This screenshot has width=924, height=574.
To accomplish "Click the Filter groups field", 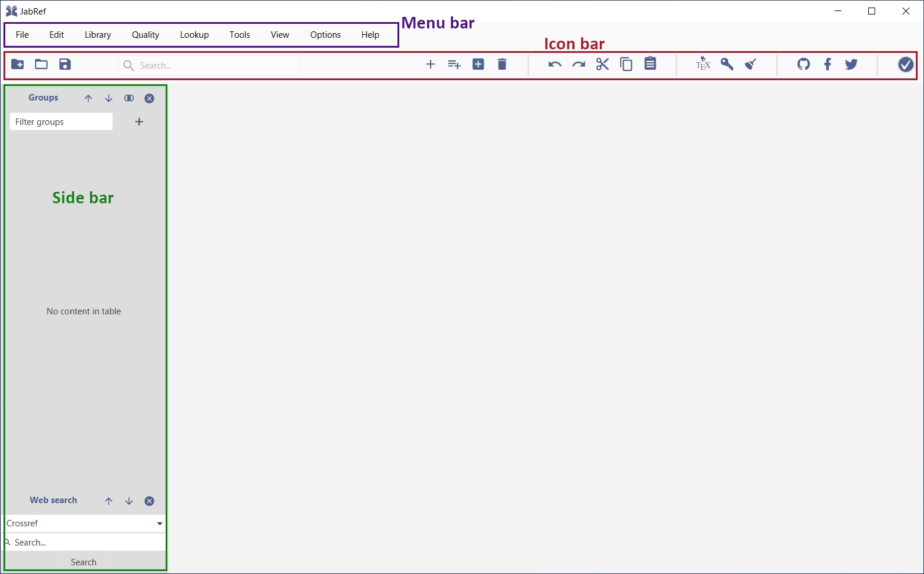I will click(61, 121).
